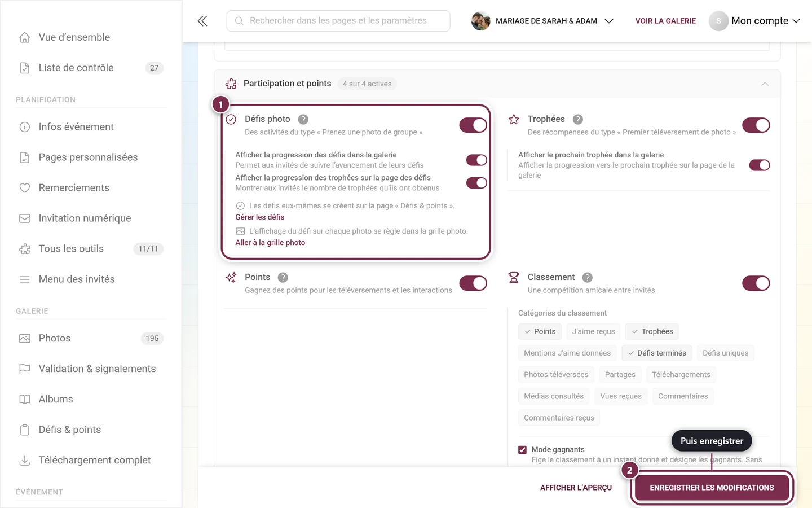Click the book icon for Albums
Screen dimensions: 812x508
[25, 399]
